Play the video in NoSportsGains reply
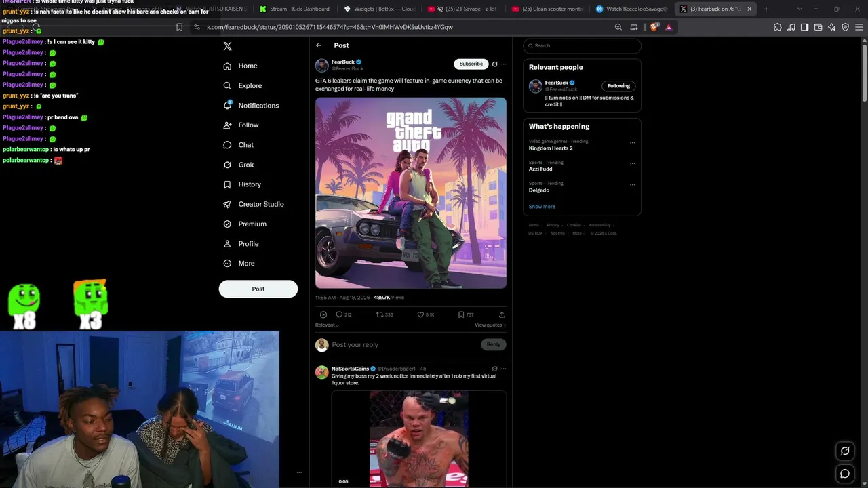The height and width of the screenshot is (488, 868). (x=419, y=439)
